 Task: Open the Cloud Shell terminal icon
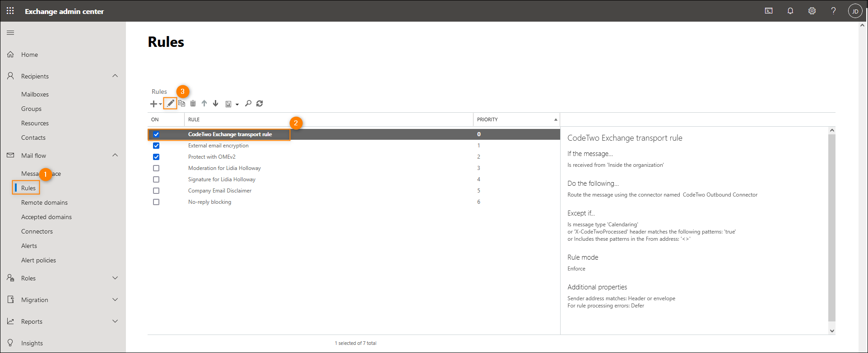(x=769, y=11)
